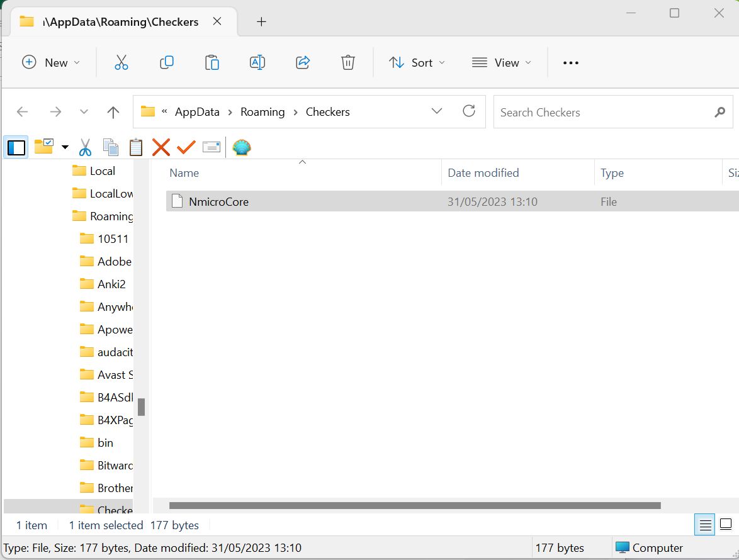Click the Paste clipboard icon in the command bar
Viewport: 739px width, 560px height.
[212, 63]
